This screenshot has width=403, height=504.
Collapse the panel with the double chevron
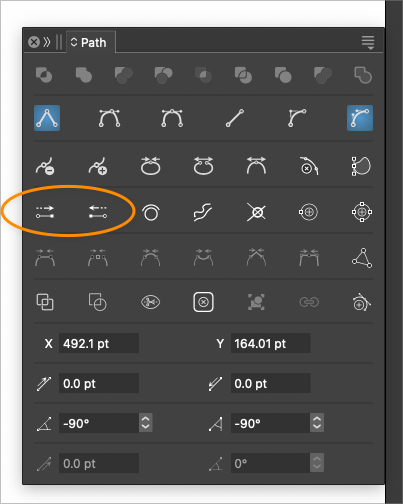click(x=47, y=42)
